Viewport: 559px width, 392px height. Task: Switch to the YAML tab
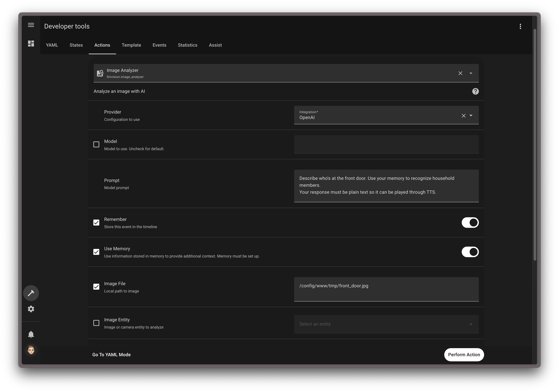[x=52, y=45]
